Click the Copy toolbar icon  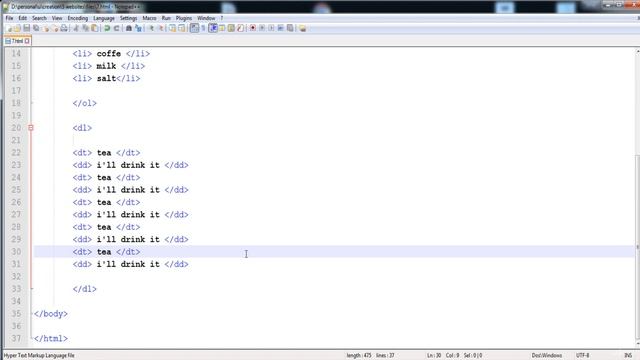click(85, 28)
